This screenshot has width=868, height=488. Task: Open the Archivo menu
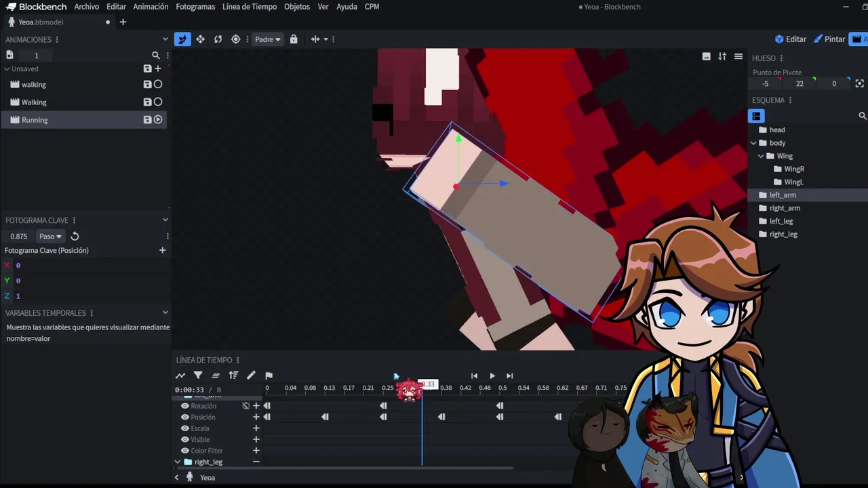click(x=87, y=7)
